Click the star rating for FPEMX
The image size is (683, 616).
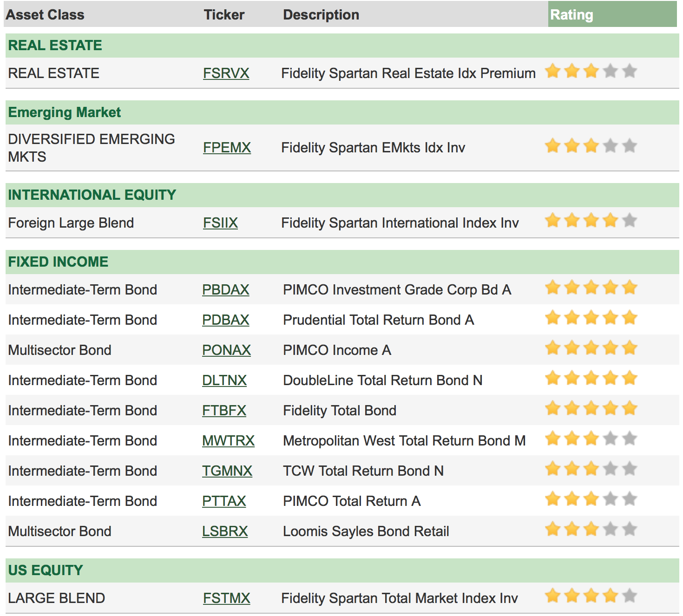tap(591, 146)
